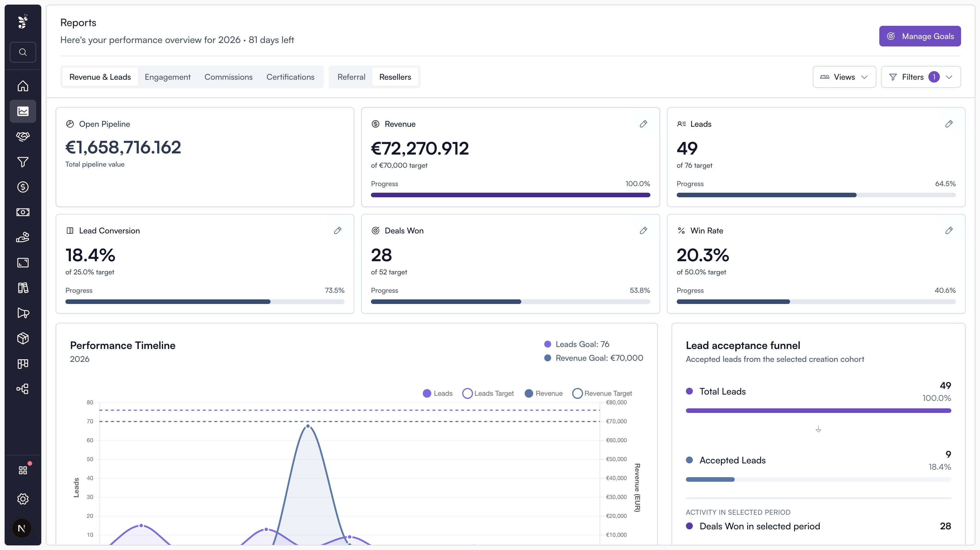Open the Views dropdown

click(844, 77)
